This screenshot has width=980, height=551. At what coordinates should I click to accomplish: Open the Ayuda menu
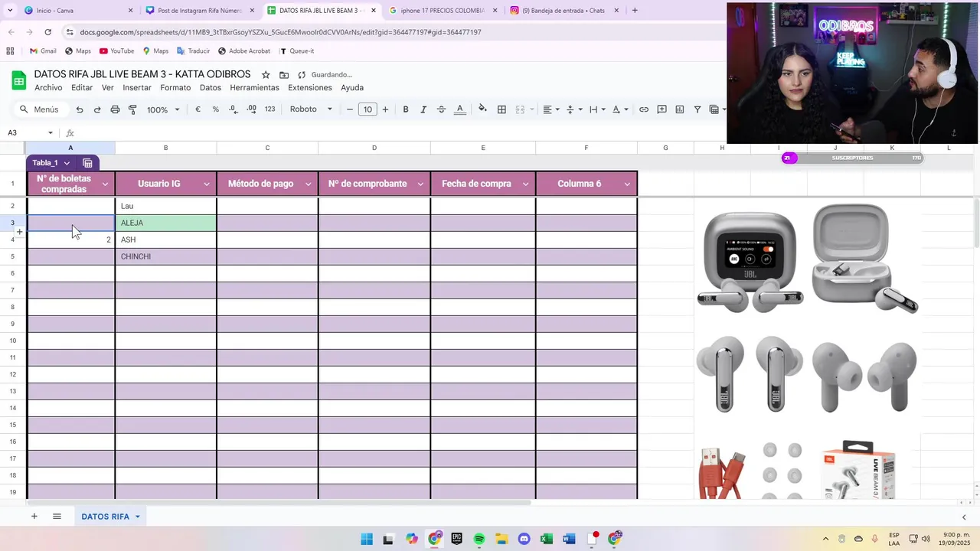coord(352,88)
